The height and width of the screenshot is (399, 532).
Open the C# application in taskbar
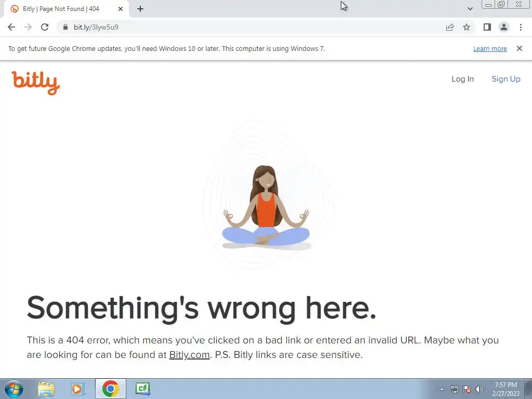coord(142,389)
